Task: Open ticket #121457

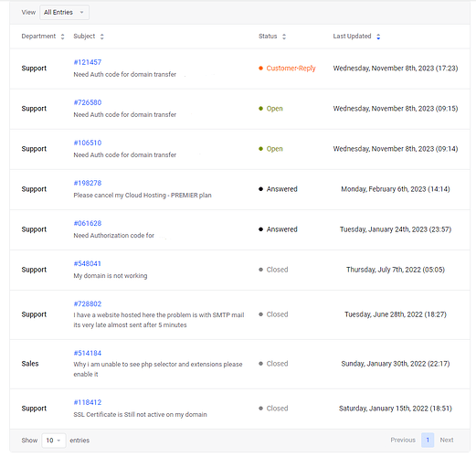Action: [88, 62]
